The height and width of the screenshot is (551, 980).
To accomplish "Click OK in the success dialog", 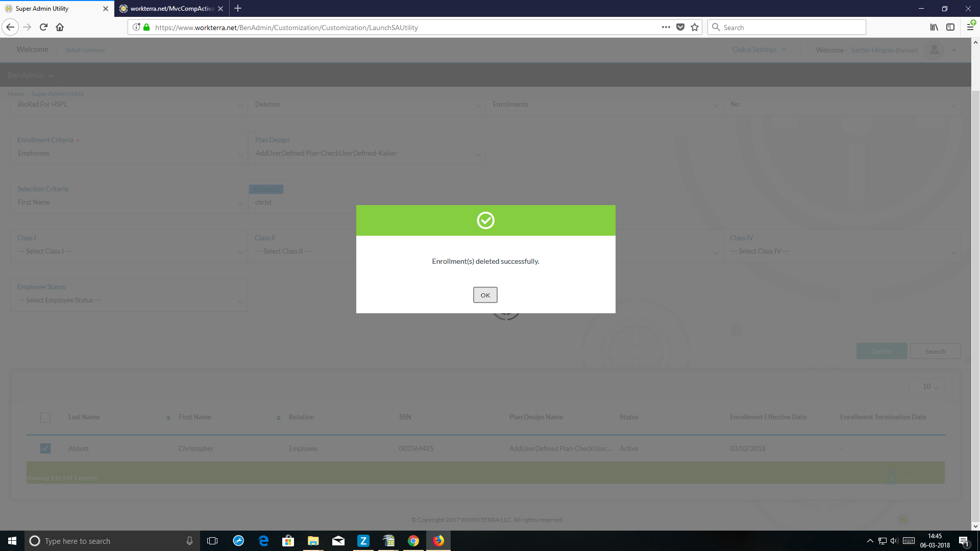I will point(485,295).
